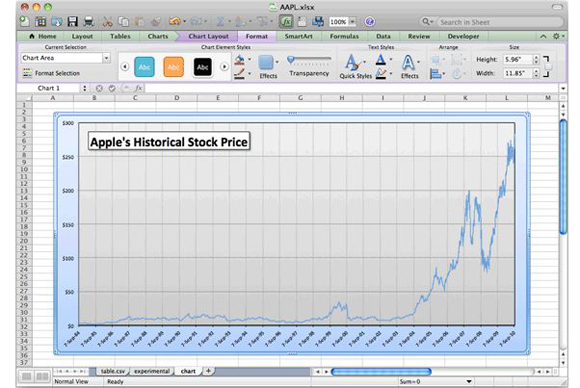The height and width of the screenshot is (388, 580).
Task: Click the shape Effects icon
Action: [x=268, y=67]
